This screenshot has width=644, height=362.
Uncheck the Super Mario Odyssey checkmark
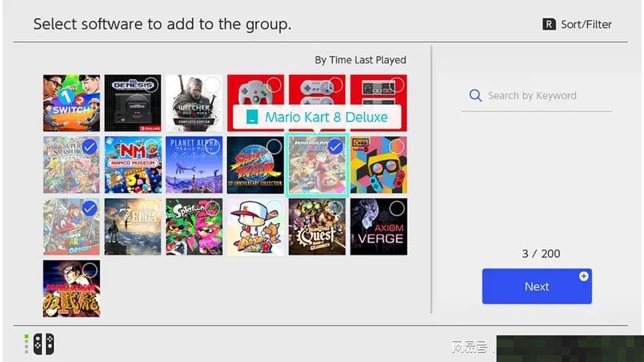89,208
